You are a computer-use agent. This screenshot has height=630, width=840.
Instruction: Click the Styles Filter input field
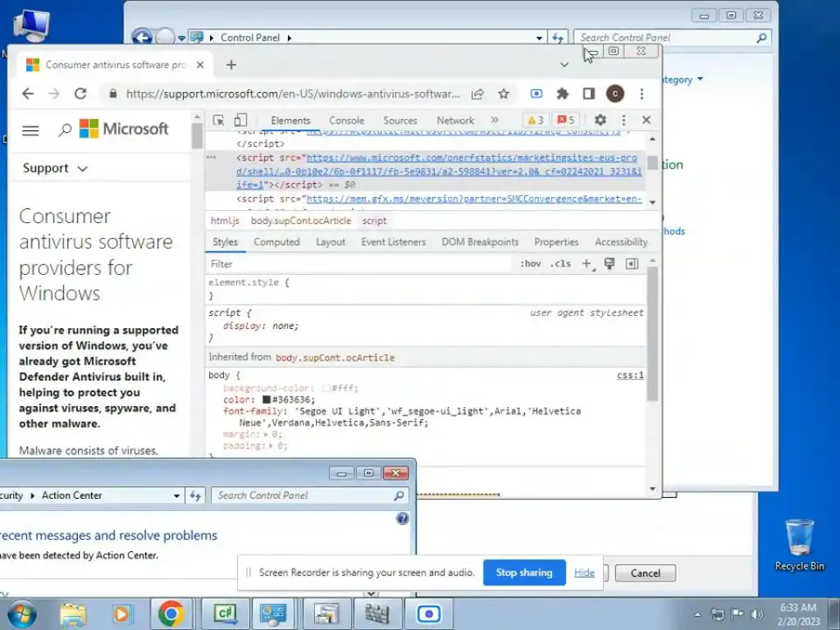click(359, 264)
